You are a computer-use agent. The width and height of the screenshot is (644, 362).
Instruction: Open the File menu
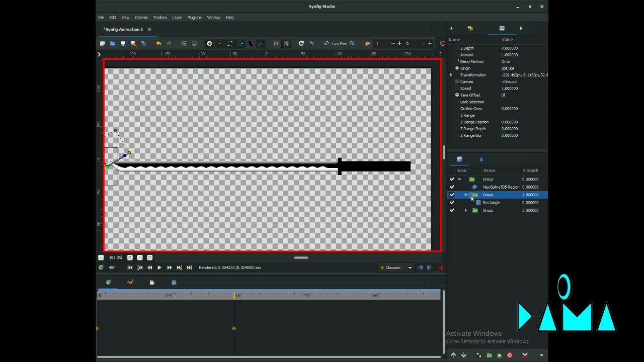coord(101,18)
